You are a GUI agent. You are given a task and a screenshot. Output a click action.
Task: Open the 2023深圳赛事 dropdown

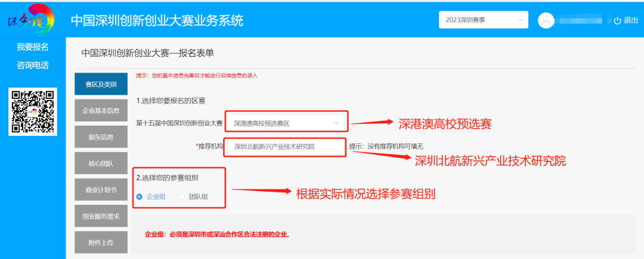pyautogui.click(x=484, y=20)
